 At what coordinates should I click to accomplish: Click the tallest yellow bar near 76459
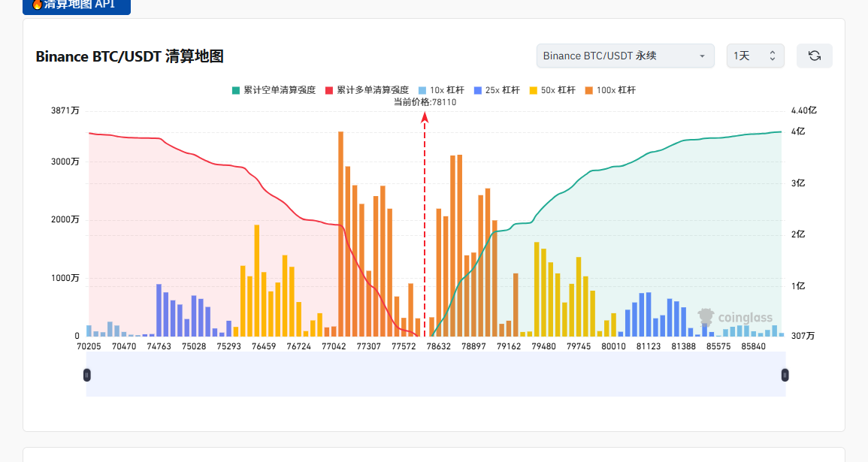(257, 280)
